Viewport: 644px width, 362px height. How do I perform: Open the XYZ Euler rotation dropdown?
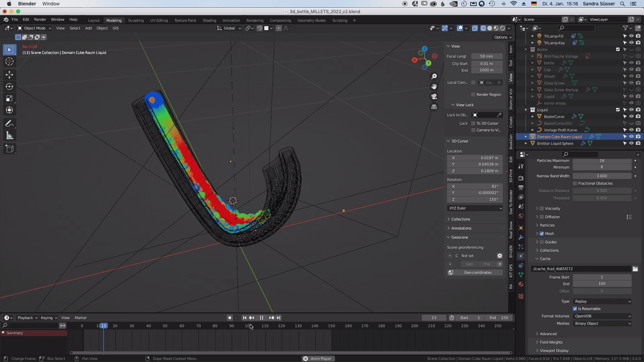(475, 208)
